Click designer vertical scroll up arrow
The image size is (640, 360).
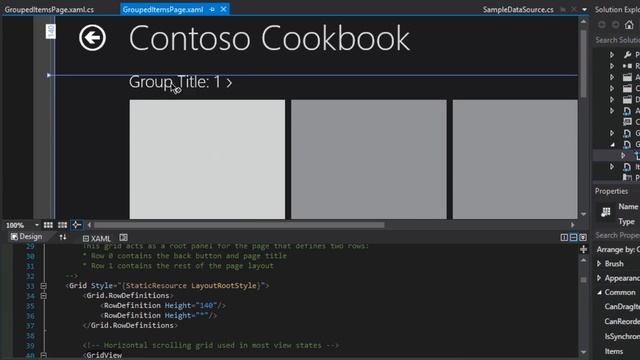[584, 22]
